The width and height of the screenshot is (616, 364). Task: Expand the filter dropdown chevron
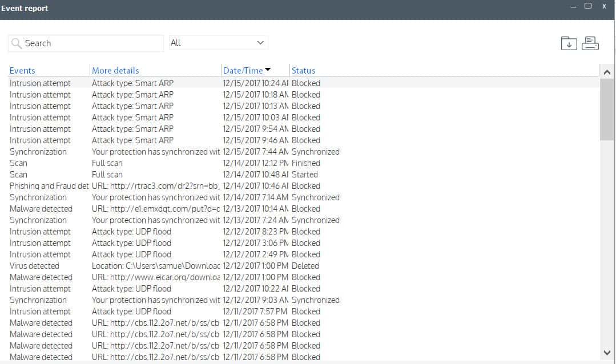(260, 43)
